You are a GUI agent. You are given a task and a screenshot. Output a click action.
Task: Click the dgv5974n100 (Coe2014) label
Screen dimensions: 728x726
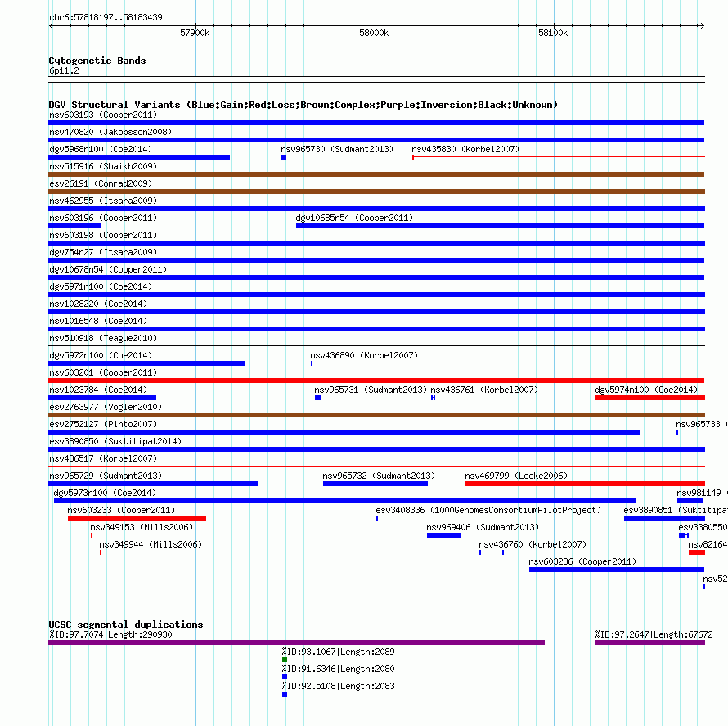pos(646,390)
